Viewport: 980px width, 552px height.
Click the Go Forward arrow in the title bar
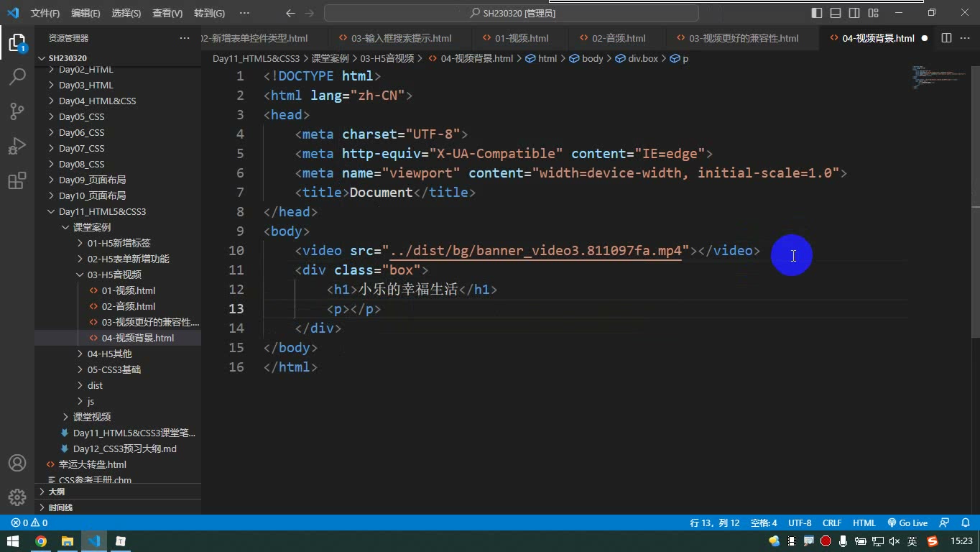310,13
